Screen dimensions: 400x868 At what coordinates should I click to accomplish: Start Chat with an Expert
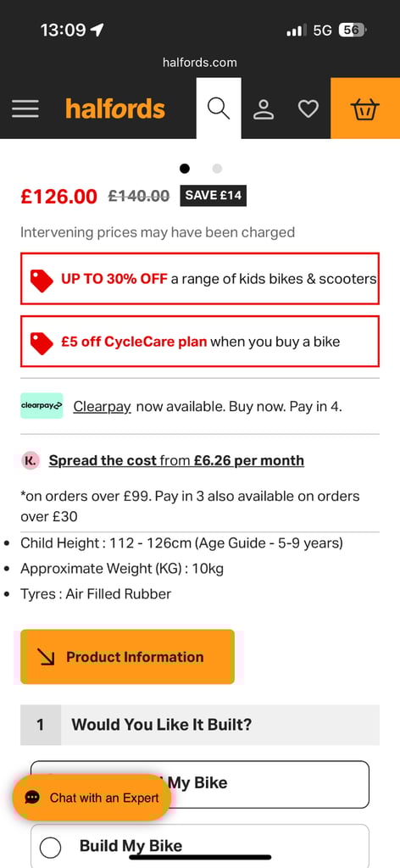92,798
